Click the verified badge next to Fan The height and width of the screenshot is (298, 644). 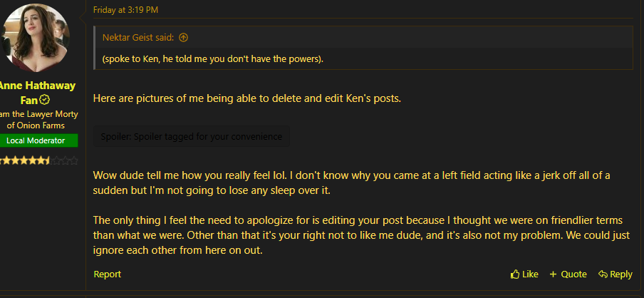(45, 100)
